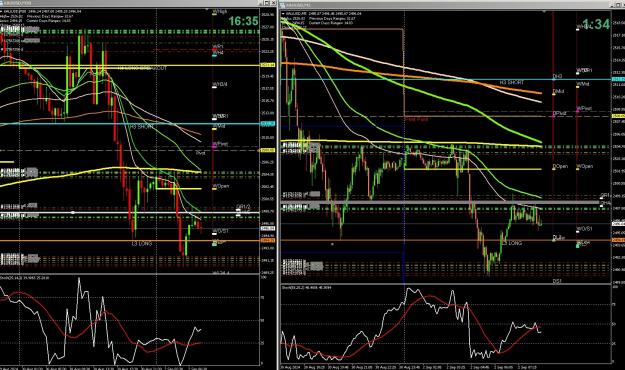625x370 pixels.
Task: Select the right chart's title bar
Action: [452, 5]
